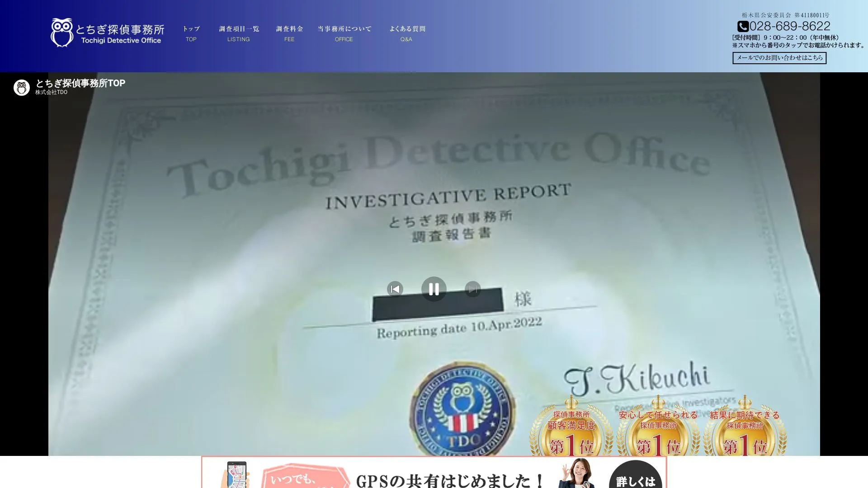Click 顧客満足度 第1位 gold medal badge
Screen dimensions: 868x488
click(x=571, y=426)
